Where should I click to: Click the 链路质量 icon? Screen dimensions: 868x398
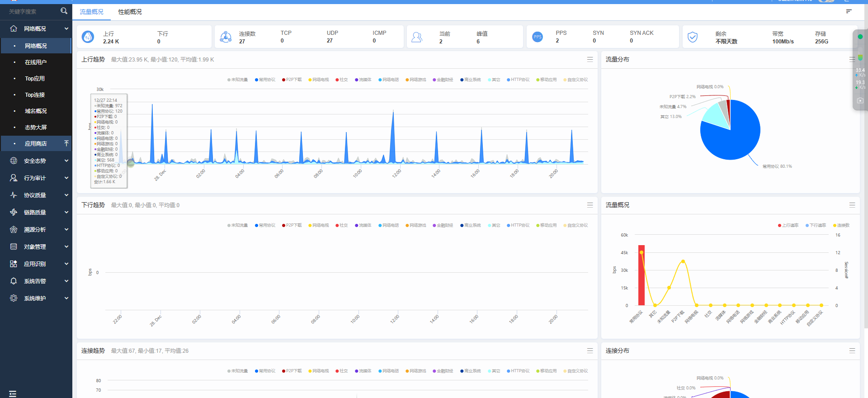(14, 212)
